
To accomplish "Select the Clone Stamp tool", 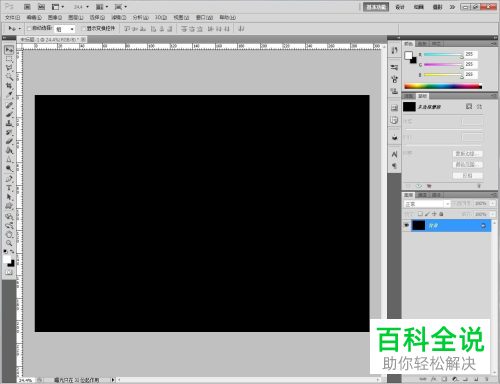I will pos(9,124).
